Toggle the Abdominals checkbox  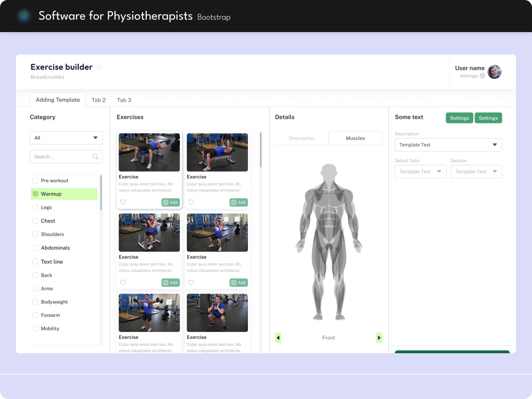(35, 248)
